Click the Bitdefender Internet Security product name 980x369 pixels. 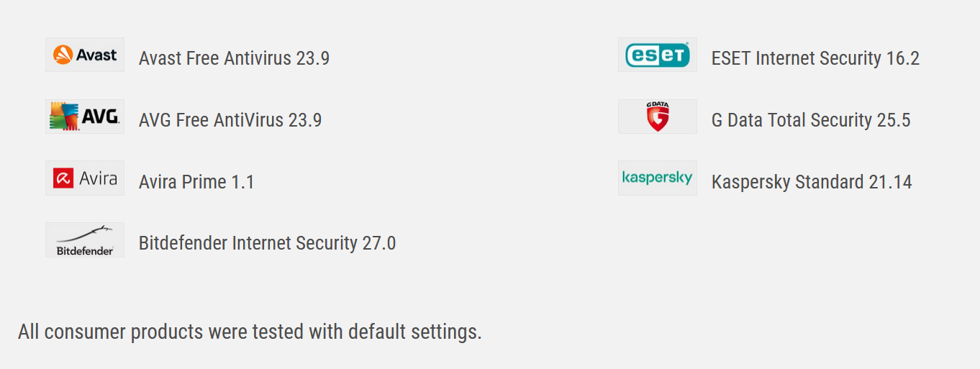pos(248,243)
